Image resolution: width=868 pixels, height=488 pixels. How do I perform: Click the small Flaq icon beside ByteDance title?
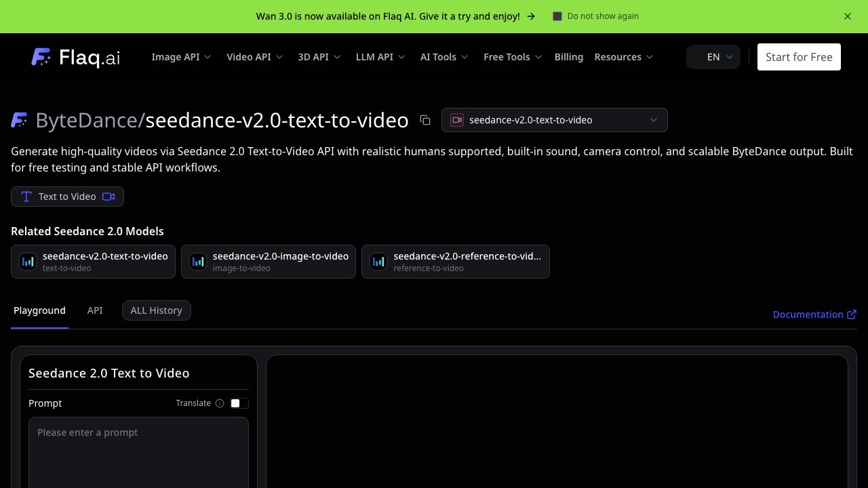tap(19, 120)
